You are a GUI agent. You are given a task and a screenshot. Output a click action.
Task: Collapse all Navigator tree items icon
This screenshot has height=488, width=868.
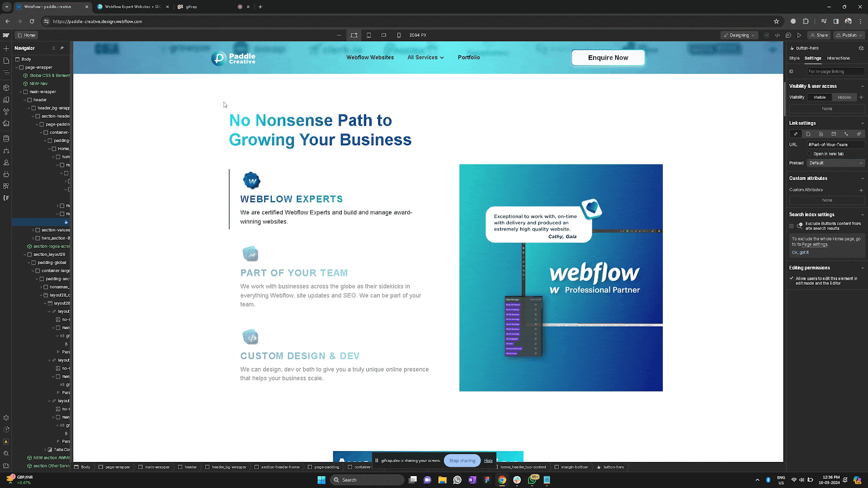coord(54,48)
